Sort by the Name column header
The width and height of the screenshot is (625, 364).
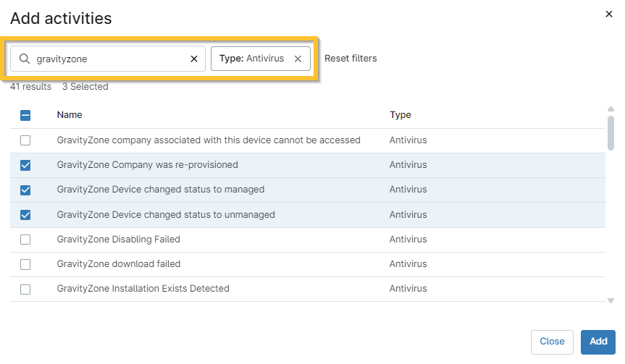click(x=70, y=115)
